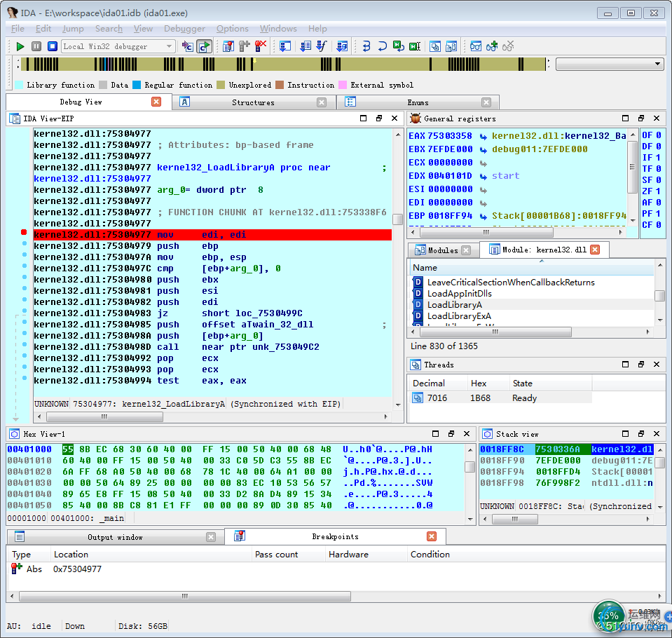Toggle breakpoint at address 75304977

(24, 232)
